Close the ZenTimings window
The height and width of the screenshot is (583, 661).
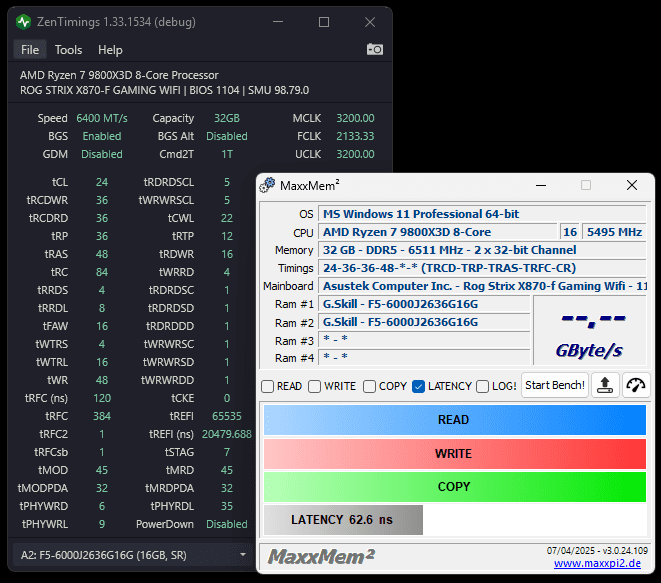[370, 22]
